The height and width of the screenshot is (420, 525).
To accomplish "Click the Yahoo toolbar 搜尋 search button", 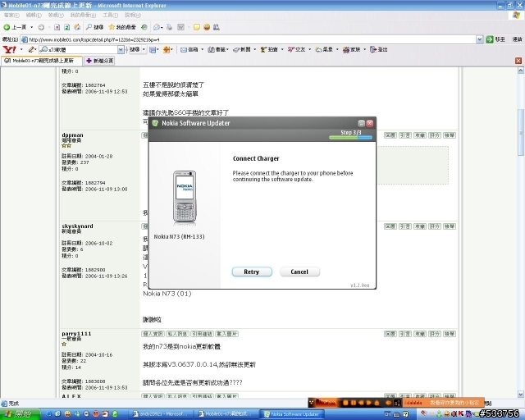I will (x=135, y=49).
